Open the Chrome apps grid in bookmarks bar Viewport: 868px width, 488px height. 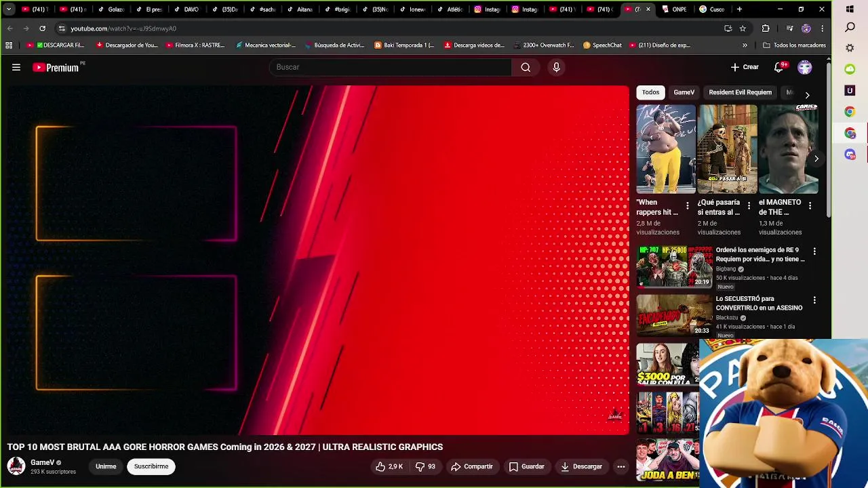pos(9,45)
